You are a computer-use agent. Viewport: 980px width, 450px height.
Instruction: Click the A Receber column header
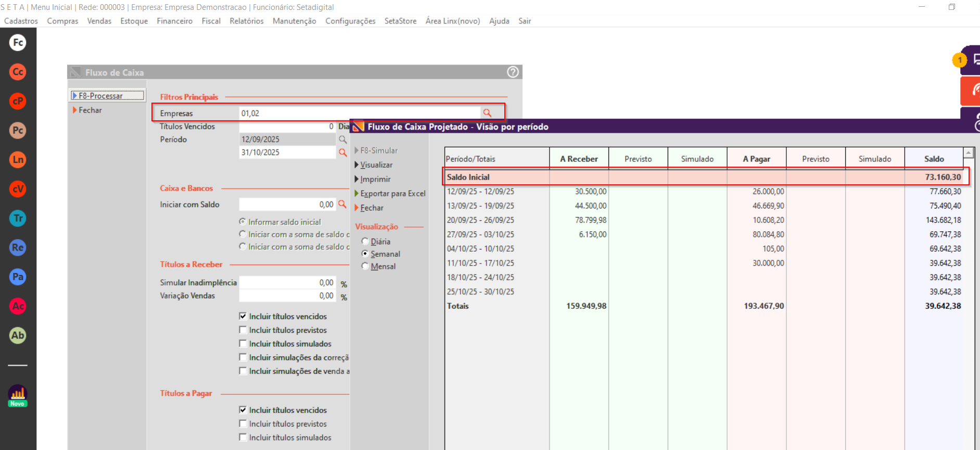pyautogui.click(x=579, y=159)
